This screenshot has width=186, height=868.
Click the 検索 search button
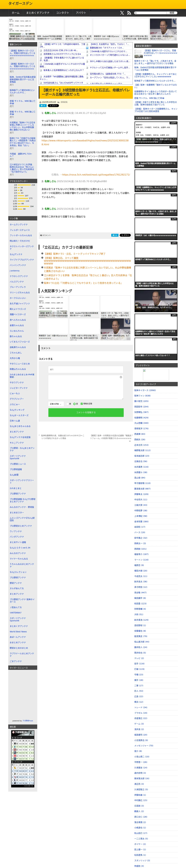pos(172,13)
